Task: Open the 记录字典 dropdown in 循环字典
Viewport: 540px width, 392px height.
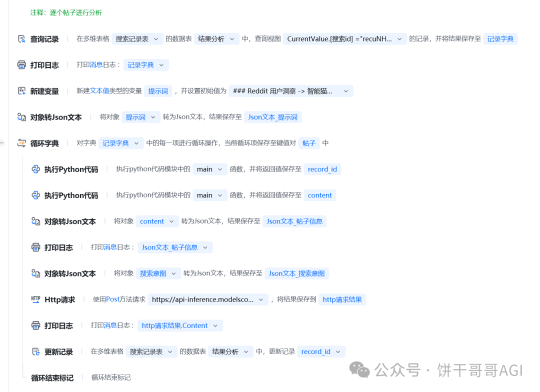Action: click(121, 143)
